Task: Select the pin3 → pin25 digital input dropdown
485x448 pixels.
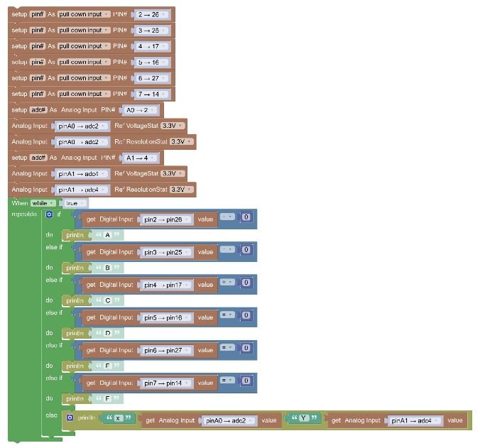Action: click(x=166, y=252)
